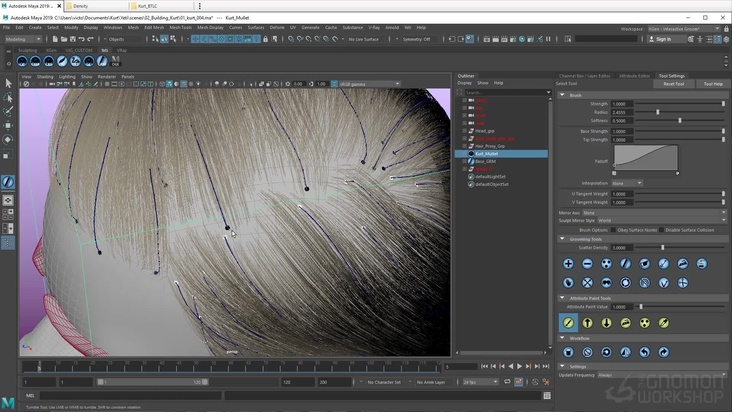
Task: Click the trash can workflow icon
Action: click(x=568, y=352)
